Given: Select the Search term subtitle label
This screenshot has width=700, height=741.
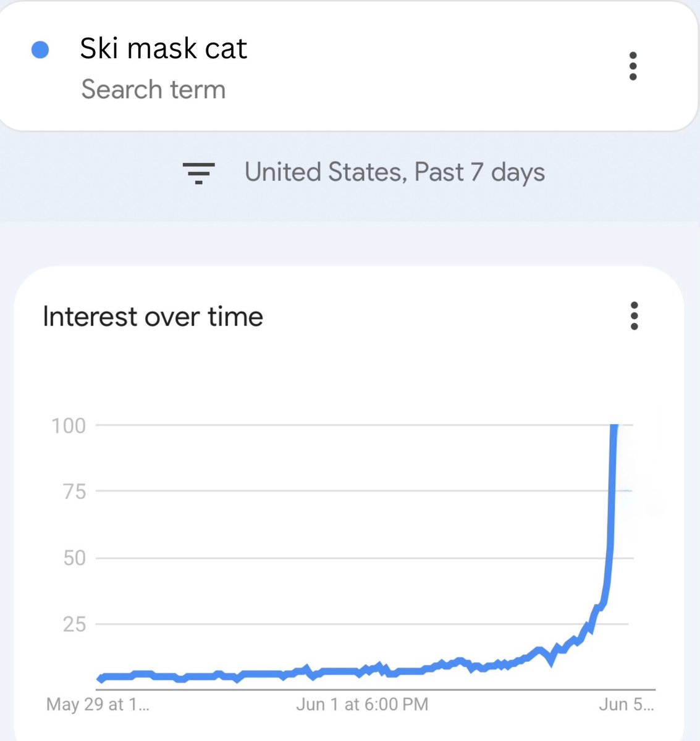Looking at the screenshot, I should pos(153,90).
